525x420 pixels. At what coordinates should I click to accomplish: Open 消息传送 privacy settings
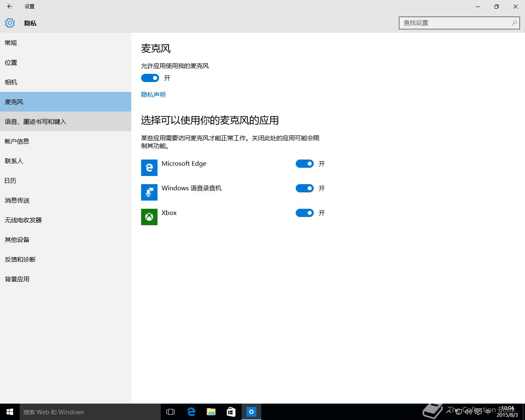pyautogui.click(x=66, y=200)
